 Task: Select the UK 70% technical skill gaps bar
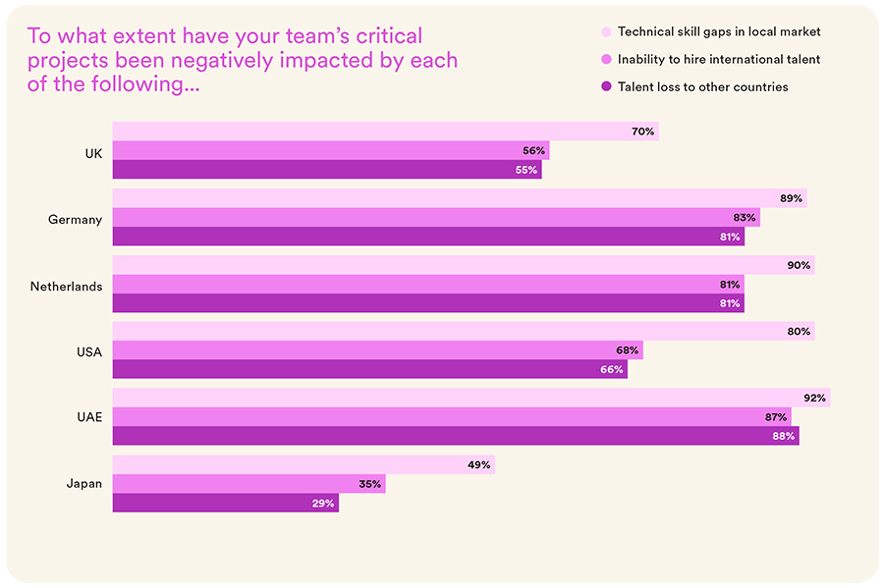pyautogui.click(x=385, y=132)
